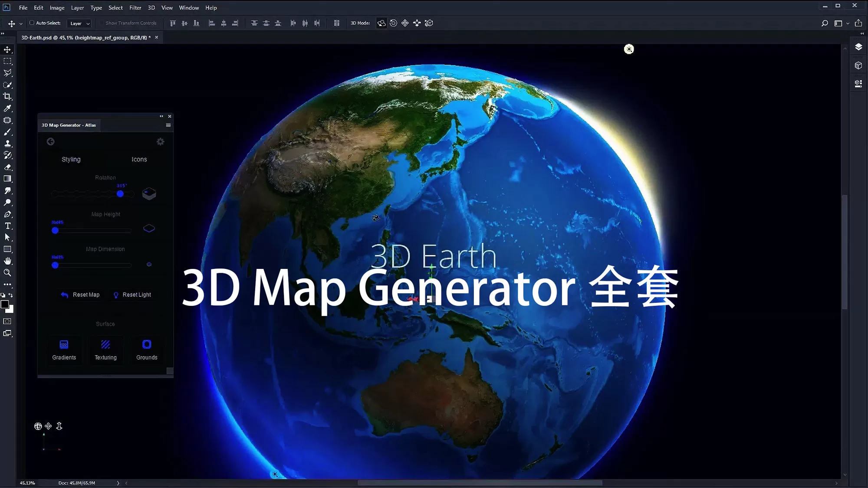Select the Smudge tool
This screenshot has width=868, height=488.
click(x=7, y=190)
